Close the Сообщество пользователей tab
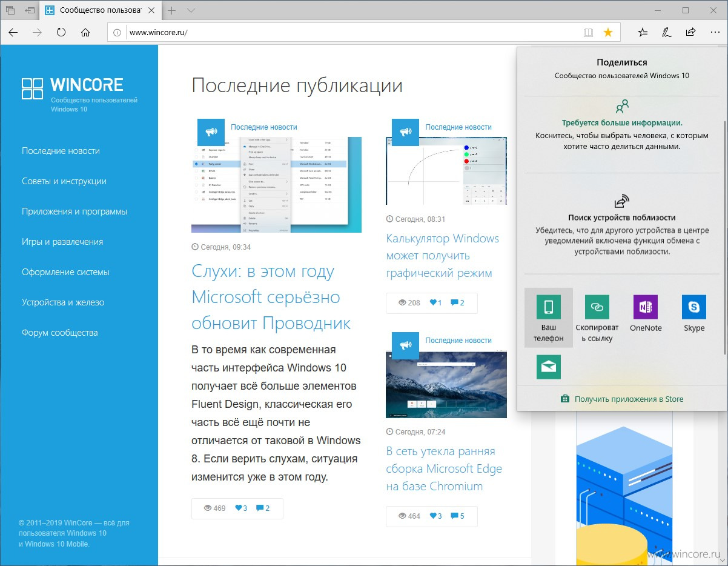The height and width of the screenshot is (566, 728). (151, 10)
